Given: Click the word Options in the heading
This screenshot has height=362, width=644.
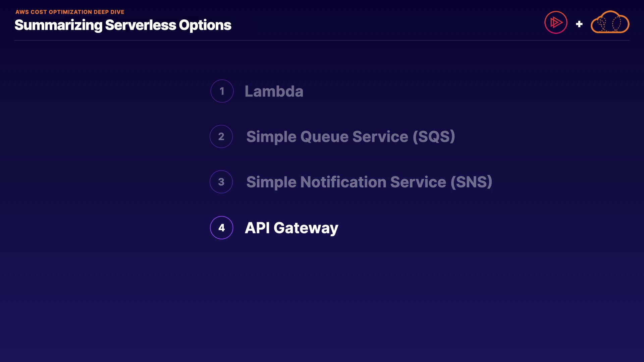Looking at the screenshot, I should tap(205, 25).
